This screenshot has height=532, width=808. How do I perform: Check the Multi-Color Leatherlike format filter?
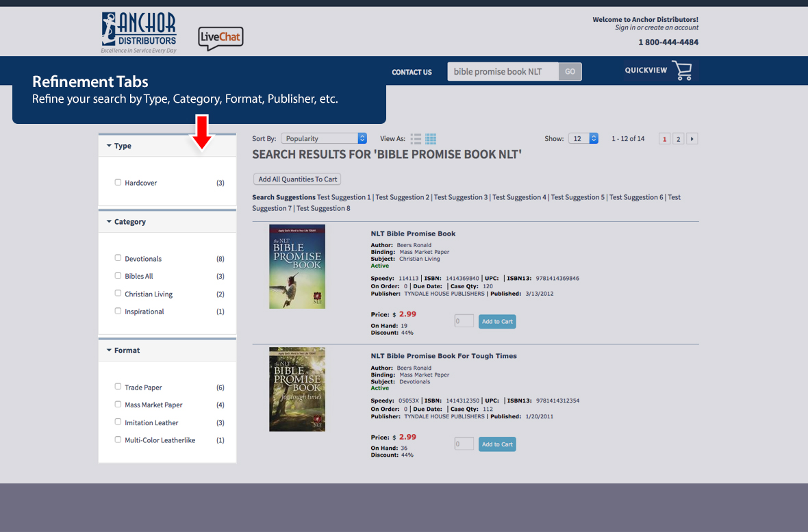tap(118, 439)
